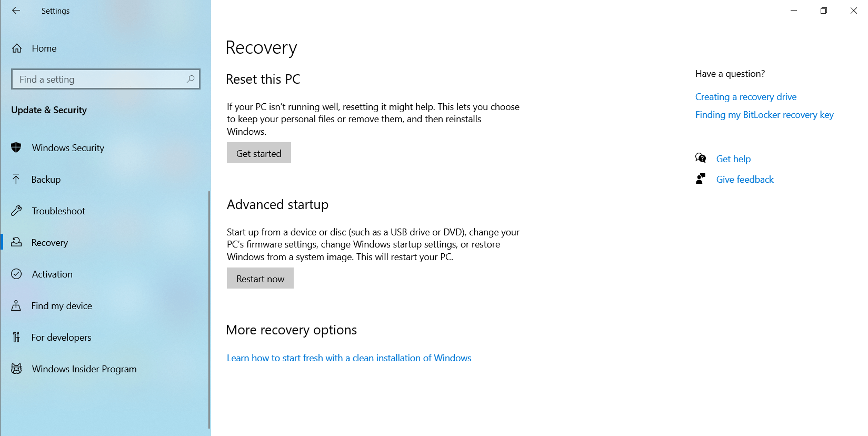Click the back arrow in Settings
This screenshot has width=868, height=436.
pos(16,11)
